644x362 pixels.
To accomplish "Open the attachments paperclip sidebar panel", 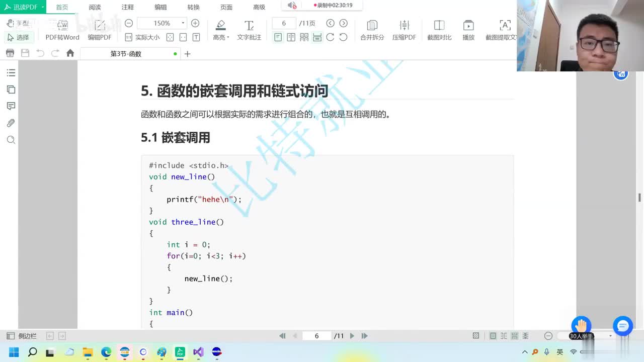I will (11, 123).
